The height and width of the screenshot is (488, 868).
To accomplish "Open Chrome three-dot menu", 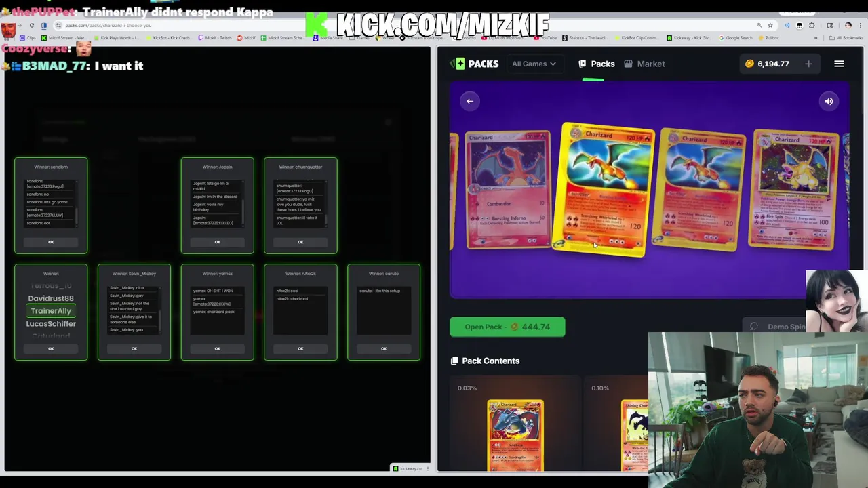I will pos(860,26).
